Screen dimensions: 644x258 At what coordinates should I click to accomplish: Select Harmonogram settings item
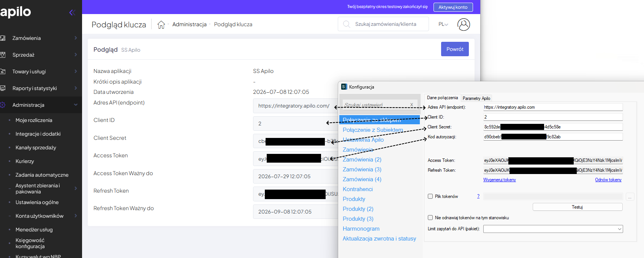tap(361, 229)
